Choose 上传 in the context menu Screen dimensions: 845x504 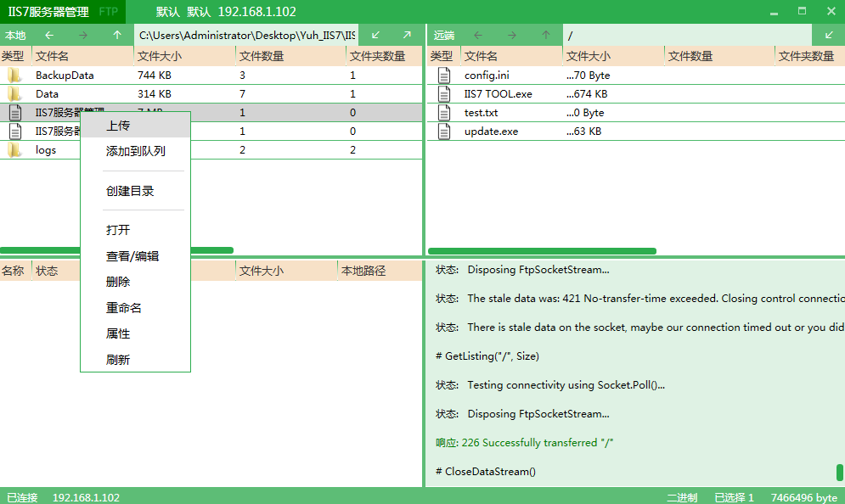coord(135,126)
